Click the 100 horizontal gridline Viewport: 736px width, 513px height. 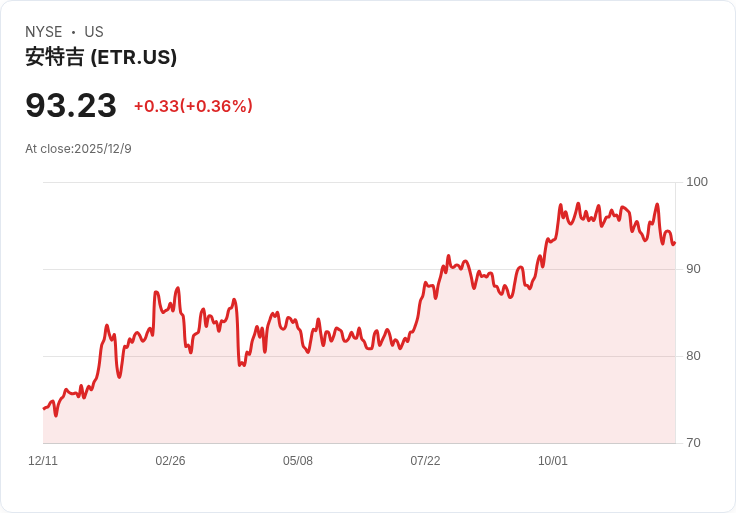[x=300, y=182]
